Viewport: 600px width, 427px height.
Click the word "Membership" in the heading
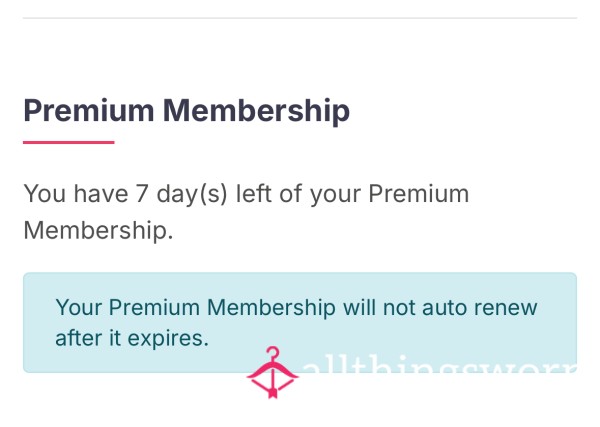tap(256, 111)
